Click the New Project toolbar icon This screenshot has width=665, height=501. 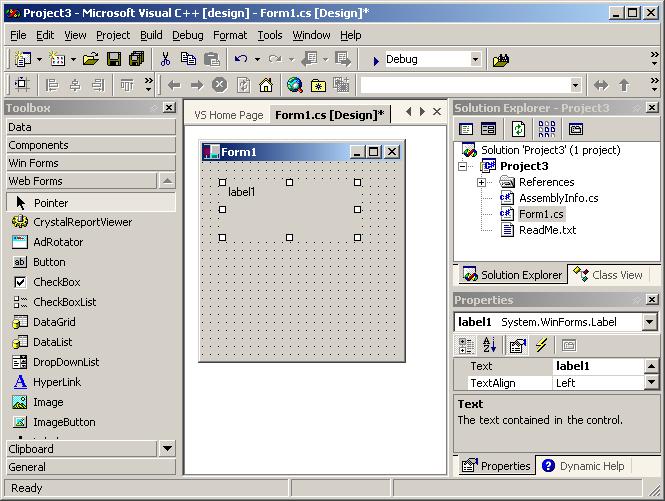point(23,59)
